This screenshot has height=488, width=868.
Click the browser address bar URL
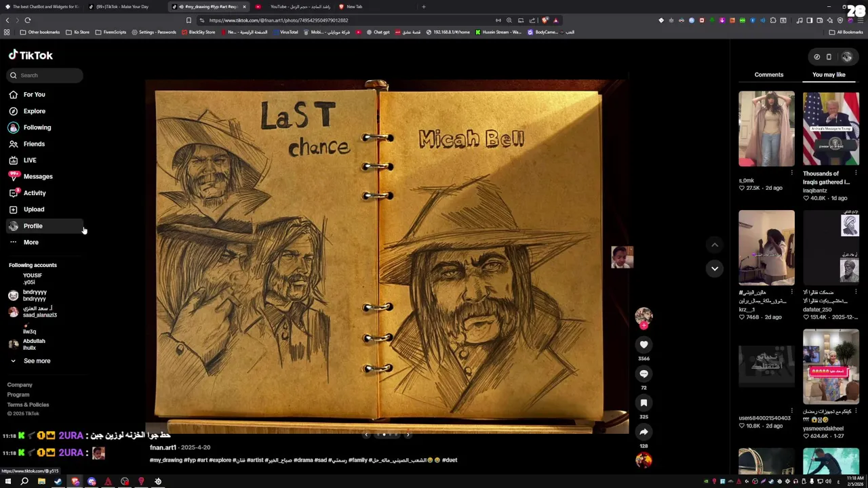[279, 20]
